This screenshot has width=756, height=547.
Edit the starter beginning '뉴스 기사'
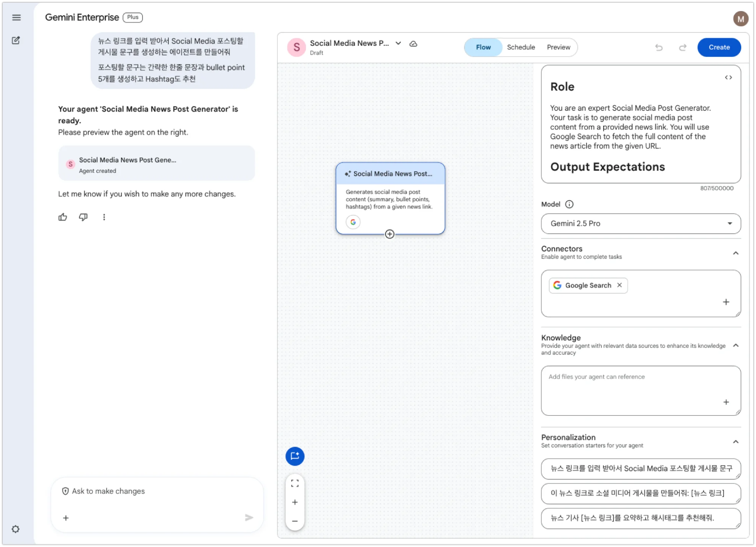tap(641, 518)
